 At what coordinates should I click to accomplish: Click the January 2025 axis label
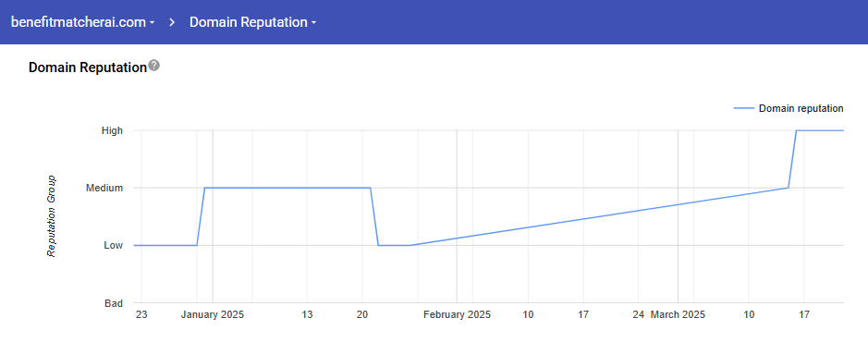click(212, 315)
